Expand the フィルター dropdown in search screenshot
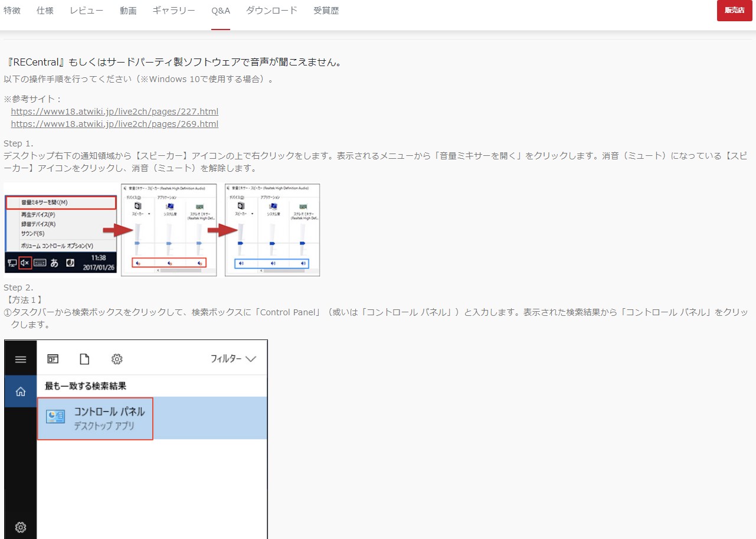This screenshot has height=539, width=756. pyautogui.click(x=234, y=359)
